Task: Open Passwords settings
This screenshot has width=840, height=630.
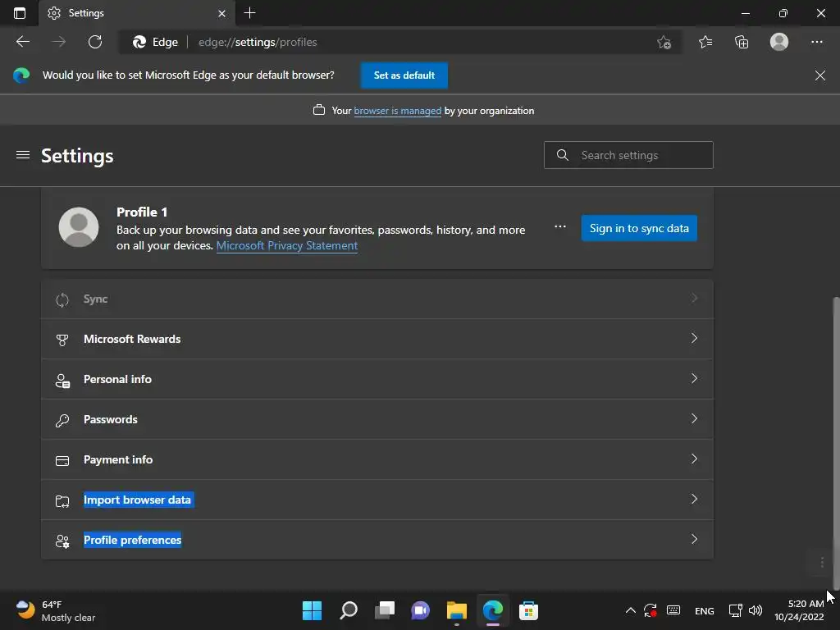Action: pos(377,419)
